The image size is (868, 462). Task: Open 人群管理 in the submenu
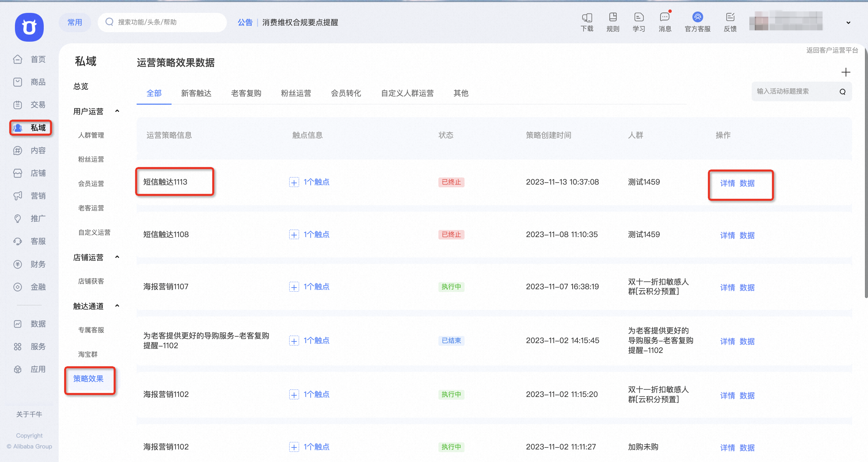[91, 135]
